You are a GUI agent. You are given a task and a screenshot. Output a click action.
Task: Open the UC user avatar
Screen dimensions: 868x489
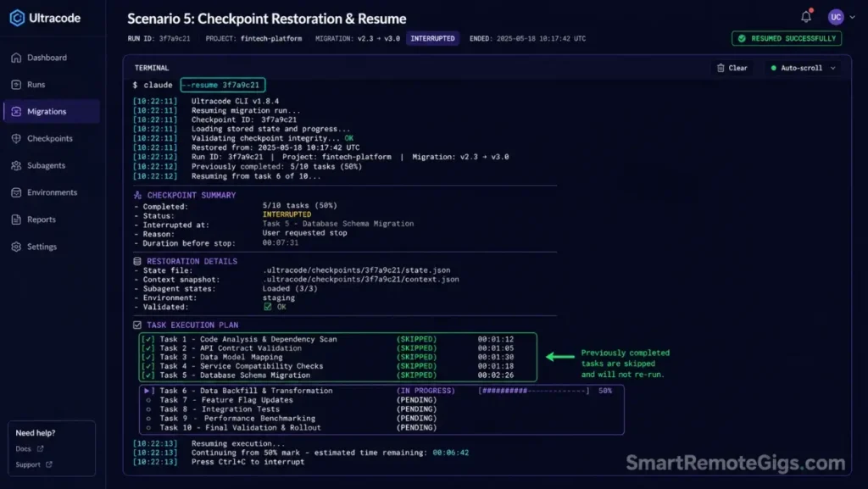(835, 17)
